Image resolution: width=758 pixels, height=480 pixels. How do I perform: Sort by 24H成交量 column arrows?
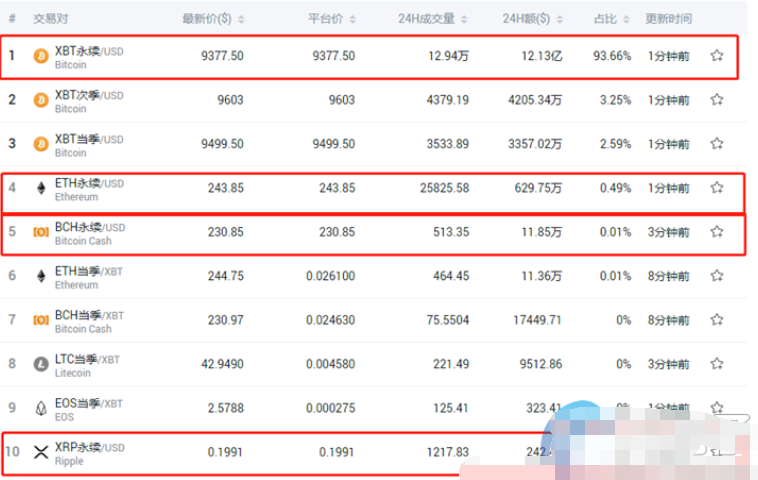464,19
